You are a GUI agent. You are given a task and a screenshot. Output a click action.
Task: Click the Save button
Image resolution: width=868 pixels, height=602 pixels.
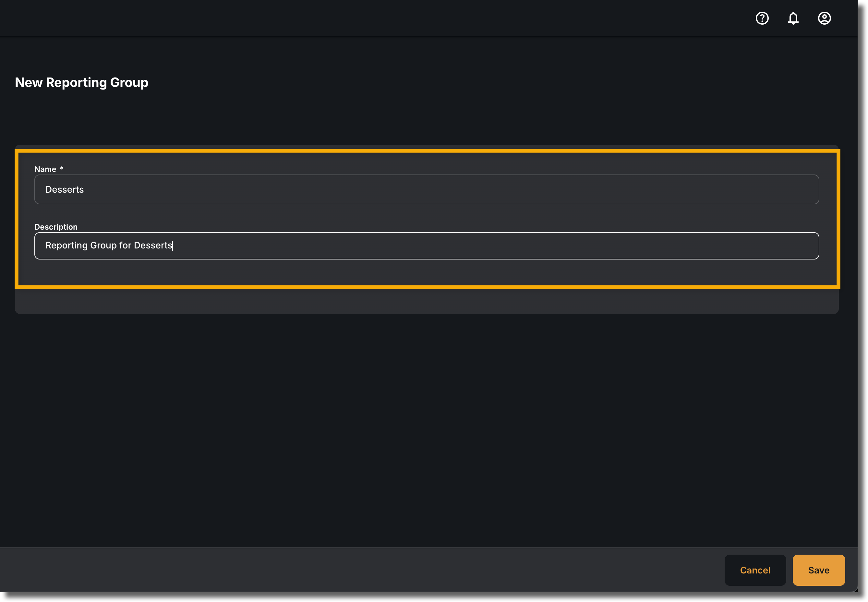pos(819,570)
